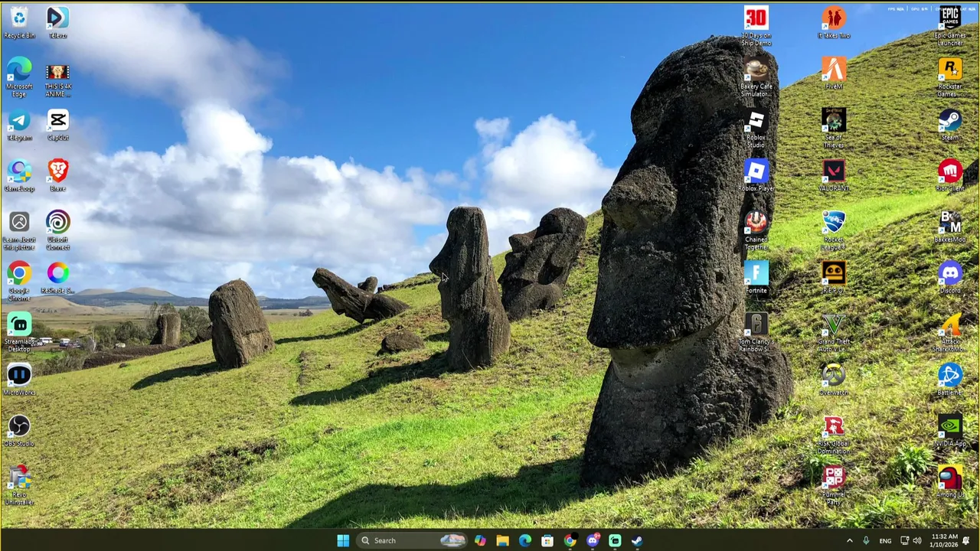Open the Grand Theft Auto V shortcut
The height and width of the screenshot is (551, 980).
[834, 333]
